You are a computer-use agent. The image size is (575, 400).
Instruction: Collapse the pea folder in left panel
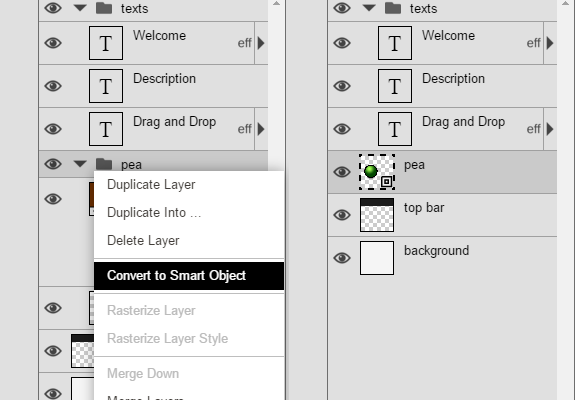80,164
